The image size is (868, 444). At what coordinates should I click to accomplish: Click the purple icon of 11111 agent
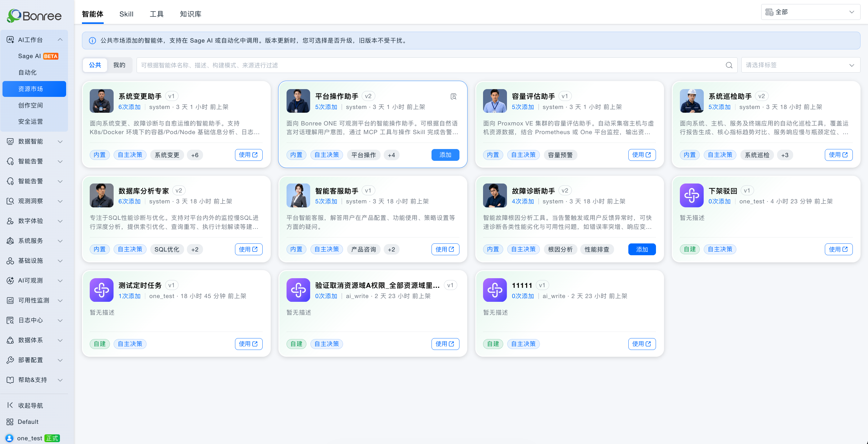click(495, 290)
